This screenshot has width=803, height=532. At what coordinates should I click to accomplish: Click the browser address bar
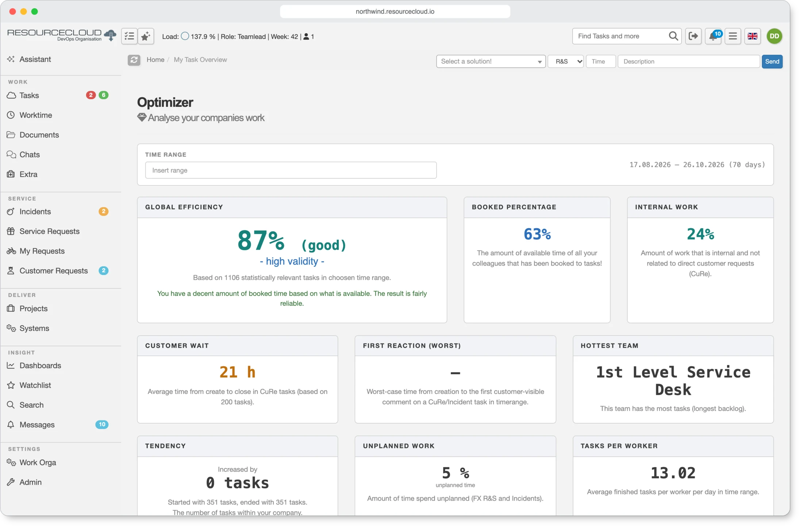pyautogui.click(x=395, y=11)
